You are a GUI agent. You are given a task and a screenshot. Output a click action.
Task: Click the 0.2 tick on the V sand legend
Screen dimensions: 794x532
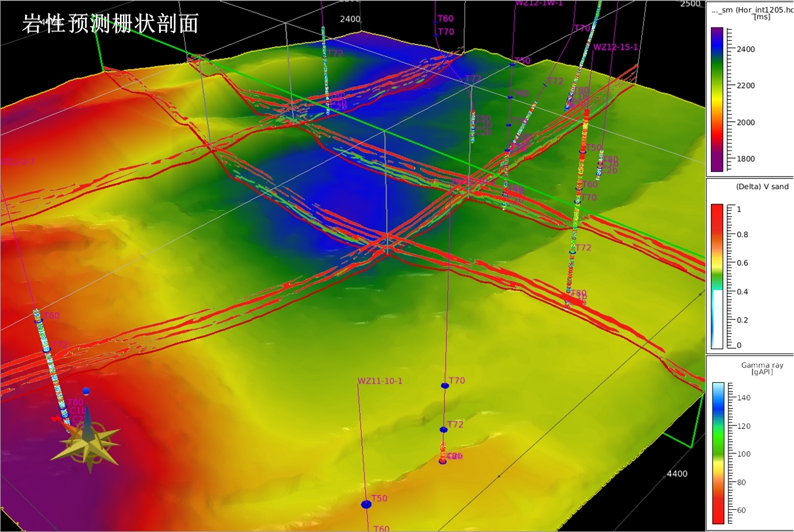point(742,320)
